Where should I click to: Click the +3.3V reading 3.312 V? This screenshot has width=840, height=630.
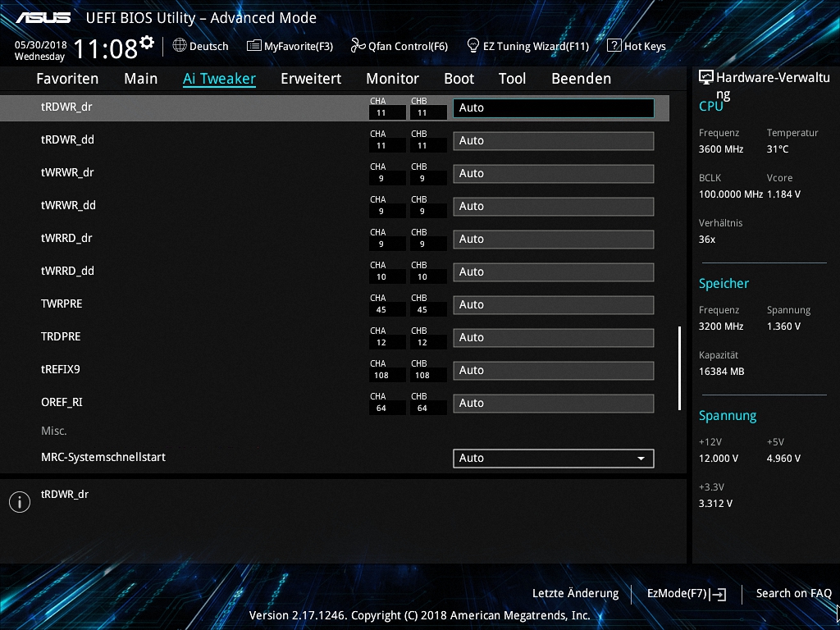coord(715,504)
